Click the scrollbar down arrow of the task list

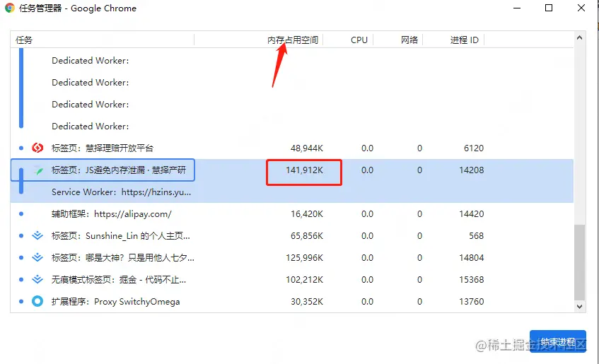(579, 306)
